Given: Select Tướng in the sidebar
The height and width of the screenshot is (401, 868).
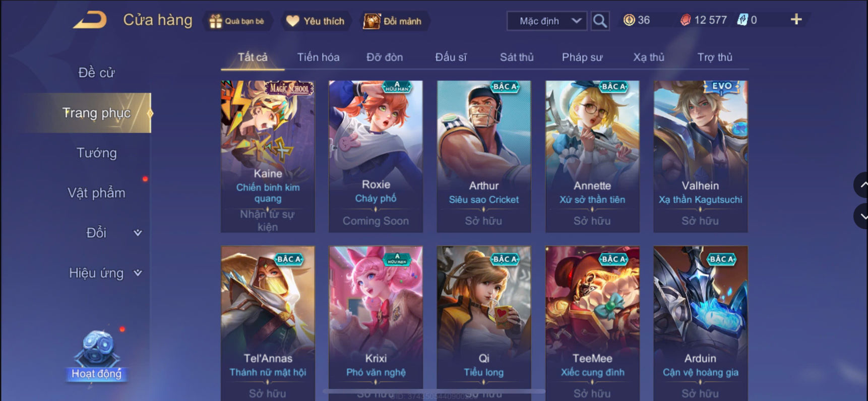Looking at the screenshot, I should [96, 153].
